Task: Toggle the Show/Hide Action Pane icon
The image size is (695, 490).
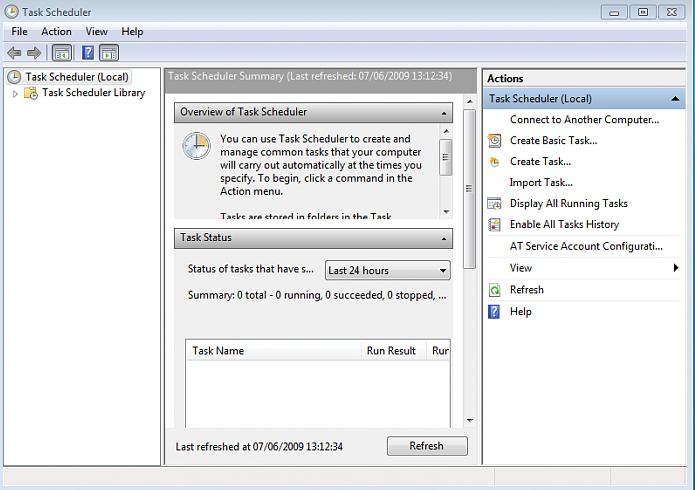Action: (109, 52)
